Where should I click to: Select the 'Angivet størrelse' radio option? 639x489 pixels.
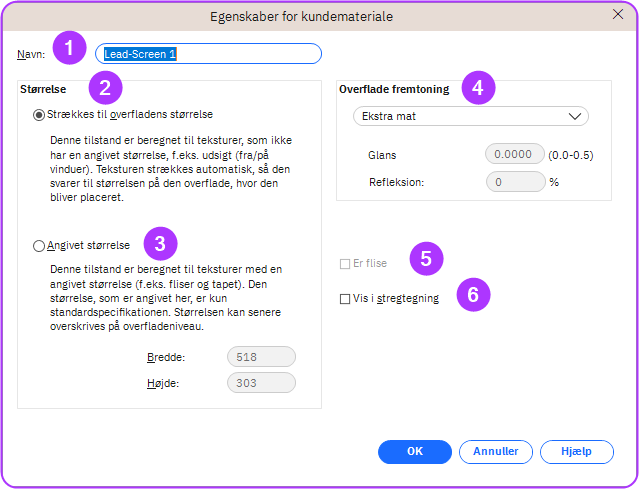pos(39,245)
